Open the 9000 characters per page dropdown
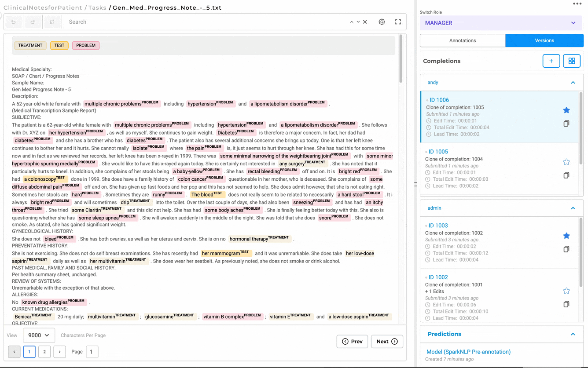Image resolution: width=588 pixels, height=368 pixels. (x=39, y=335)
